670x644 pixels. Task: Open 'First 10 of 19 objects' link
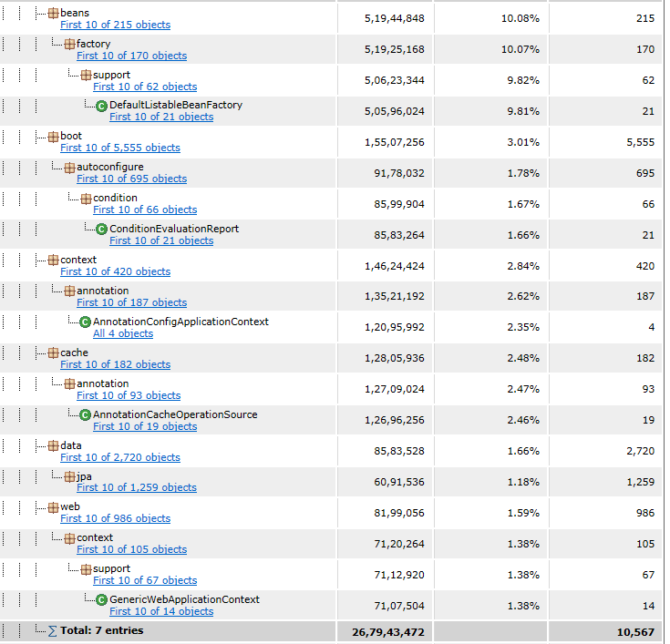(145, 426)
